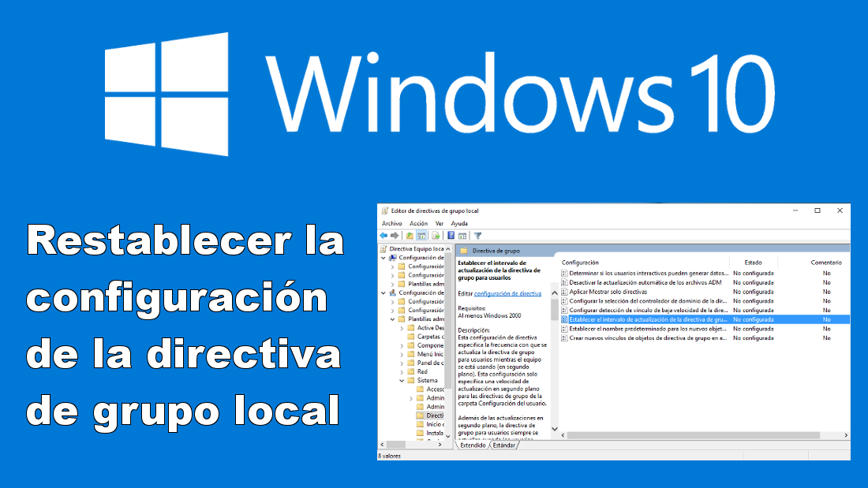The height and width of the screenshot is (488, 868).
Task: Open the Ayuda menu
Action: pyautogui.click(x=459, y=224)
